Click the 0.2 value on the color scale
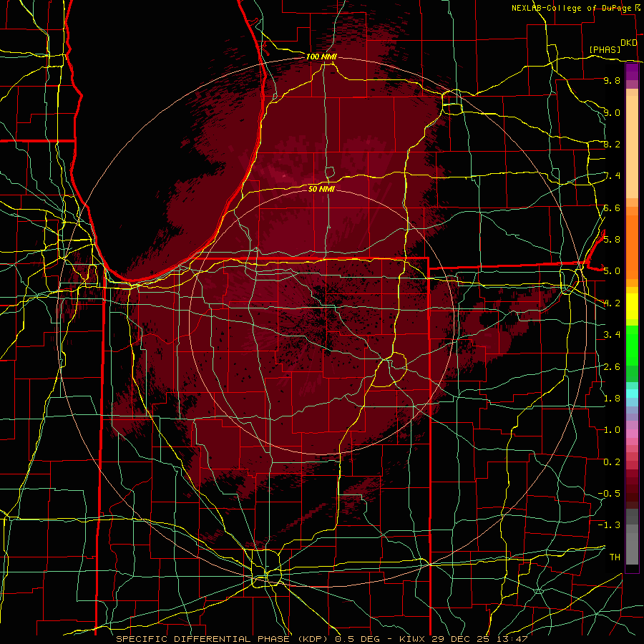The width and height of the screenshot is (644, 644). pos(612,462)
